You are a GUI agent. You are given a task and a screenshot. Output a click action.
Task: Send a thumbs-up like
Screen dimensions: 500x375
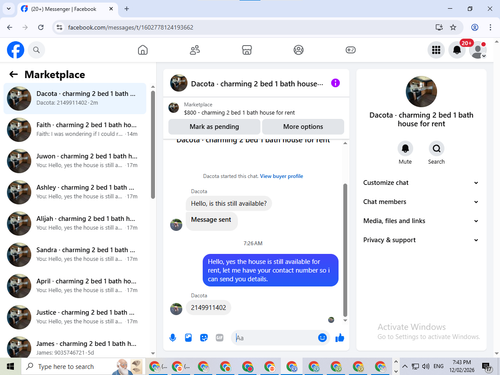pyautogui.click(x=340, y=338)
